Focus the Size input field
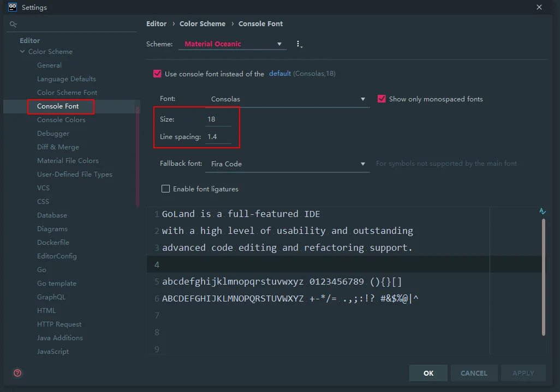This screenshot has width=560, height=392. pos(218,119)
